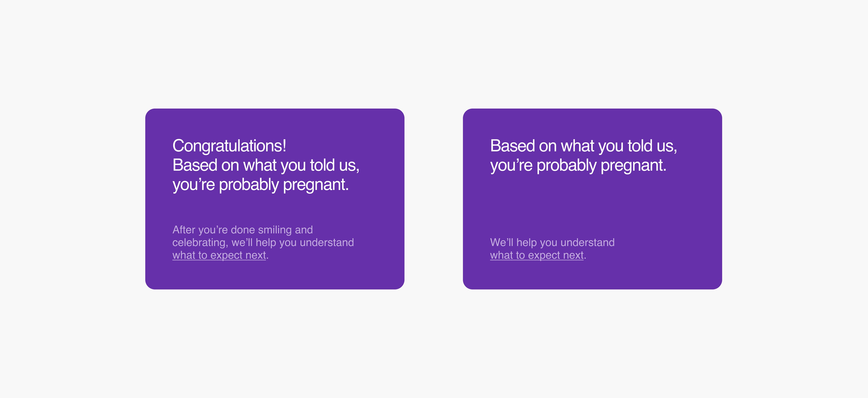Click the 'Congratulations!' heading text
Screen dimensions: 868x398
[229, 146]
